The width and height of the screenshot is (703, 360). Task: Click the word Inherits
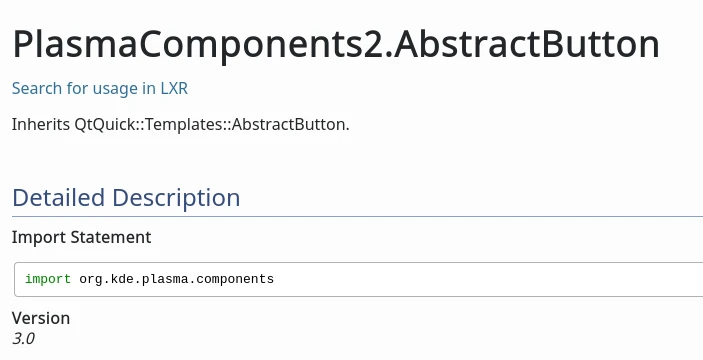[x=41, y=124]
